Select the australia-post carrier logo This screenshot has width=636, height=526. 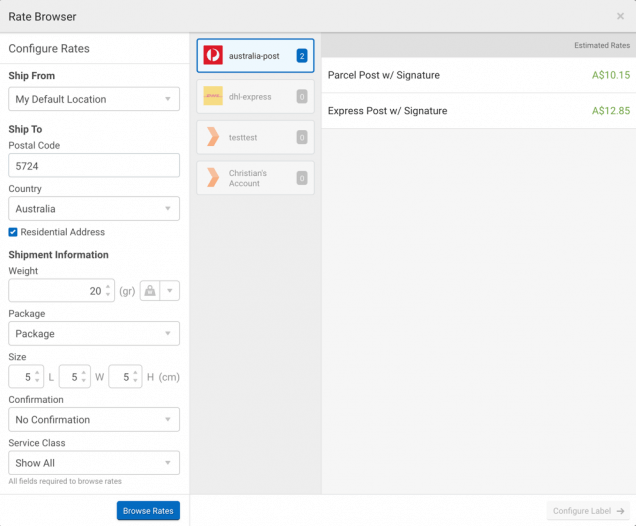[x=213, y=55]
